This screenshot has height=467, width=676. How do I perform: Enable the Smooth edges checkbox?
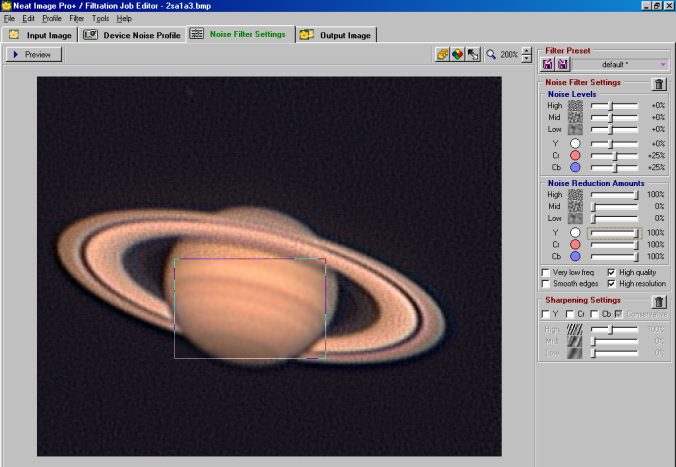tap(546, 284)
